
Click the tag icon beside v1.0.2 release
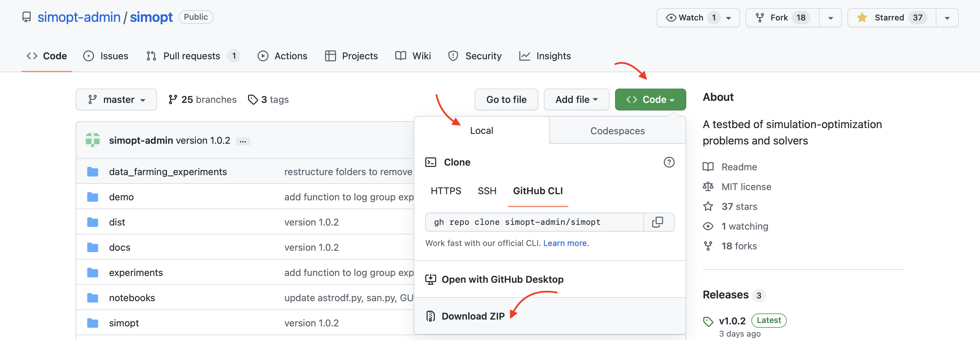point(708,321)
